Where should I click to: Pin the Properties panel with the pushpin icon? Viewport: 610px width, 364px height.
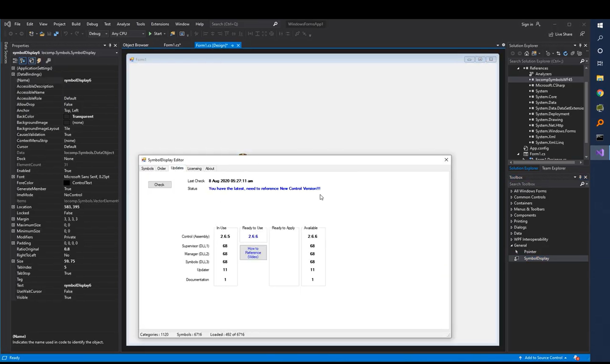(110, 45)
